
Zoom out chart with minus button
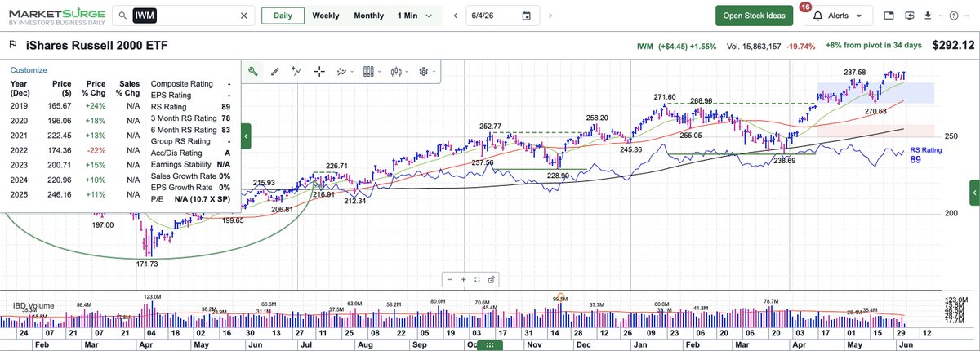pyautogui.click(x=451, y=279)
